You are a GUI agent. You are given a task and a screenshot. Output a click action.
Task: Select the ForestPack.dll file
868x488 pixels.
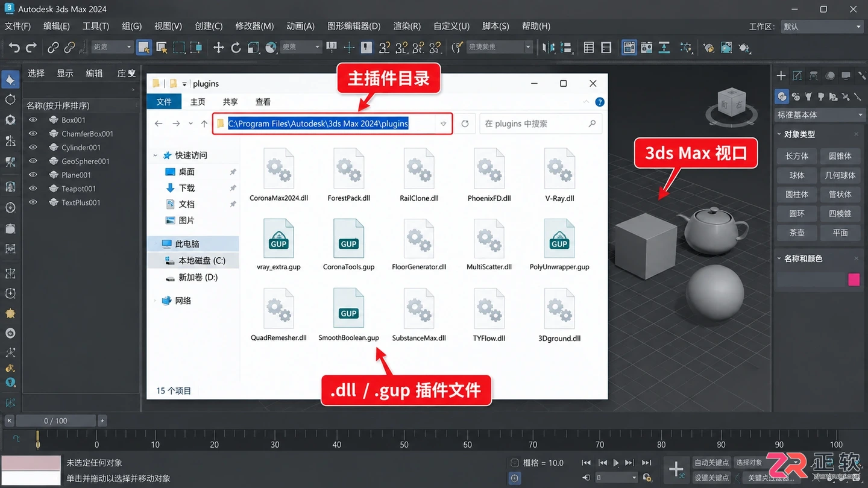(x=349, y=175)
